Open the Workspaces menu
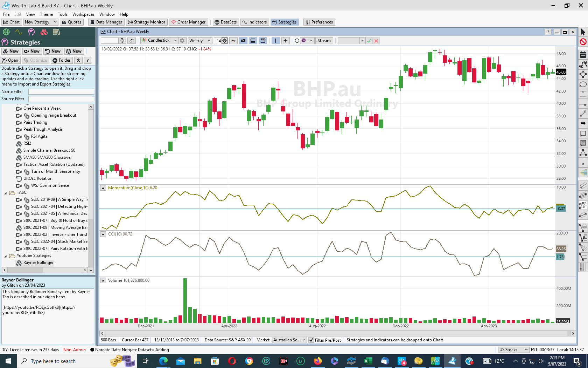588x368 pixels. pos(83,14)
